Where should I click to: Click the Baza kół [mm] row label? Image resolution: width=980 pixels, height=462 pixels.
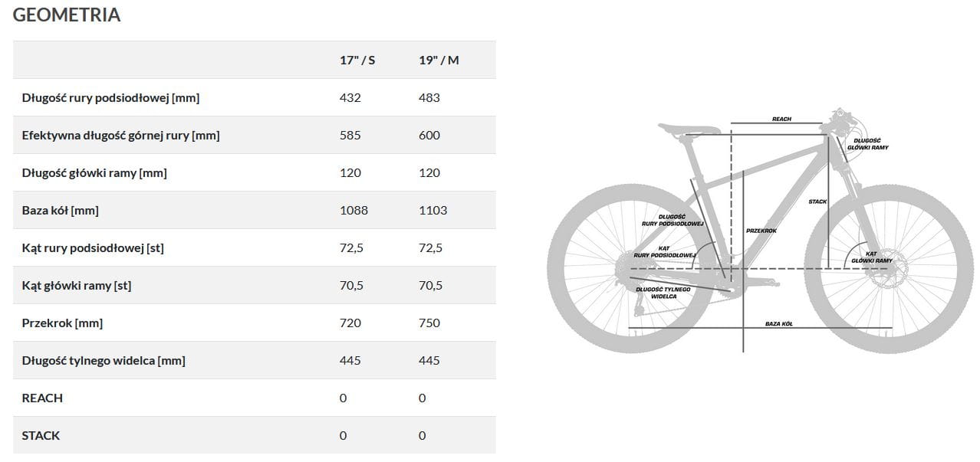click(60, 210)
